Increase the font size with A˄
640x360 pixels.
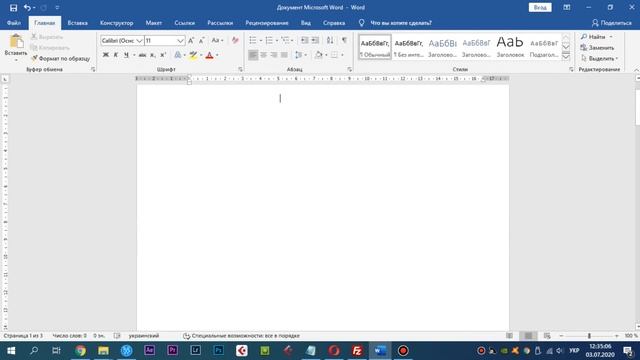pyautogui.click(x=191, y=40)
